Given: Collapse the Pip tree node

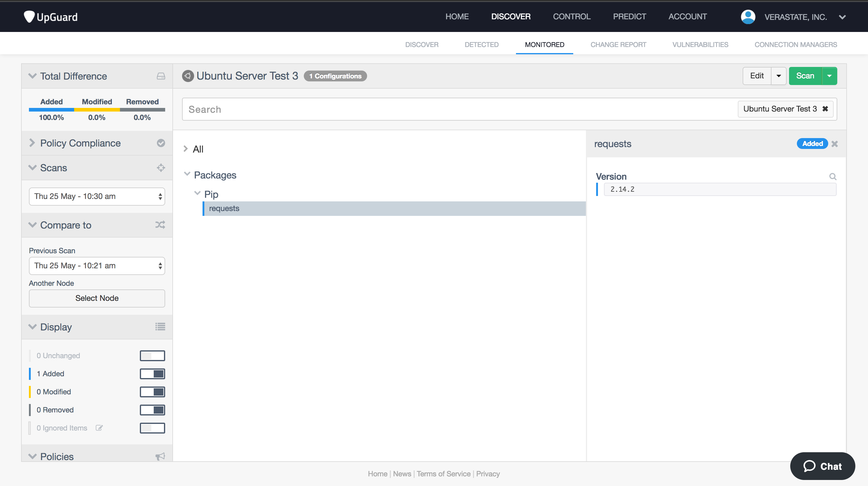Looking at the screenshot, I should (x=197, y=194).
